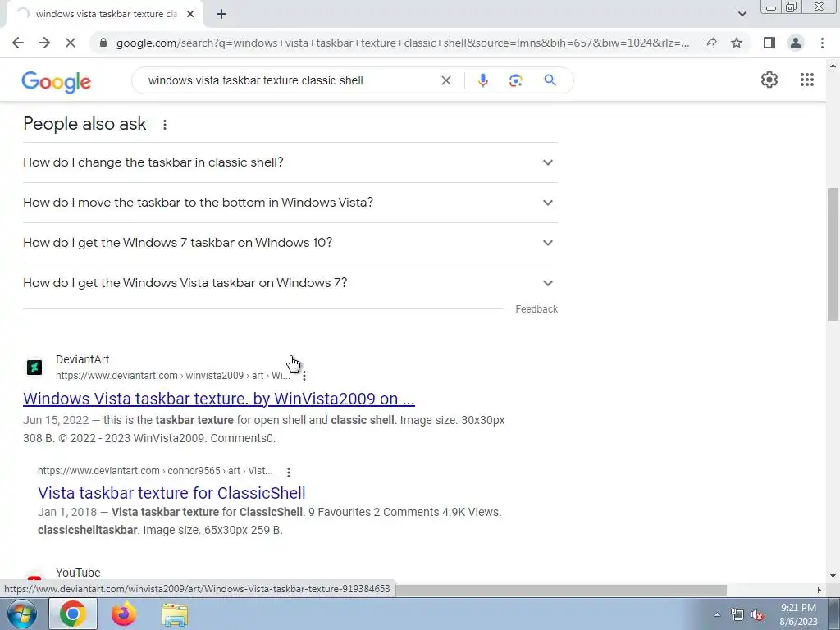Screen dimensions: 840x630
Task: Open Windows Start menu orb
Action: 22,614
